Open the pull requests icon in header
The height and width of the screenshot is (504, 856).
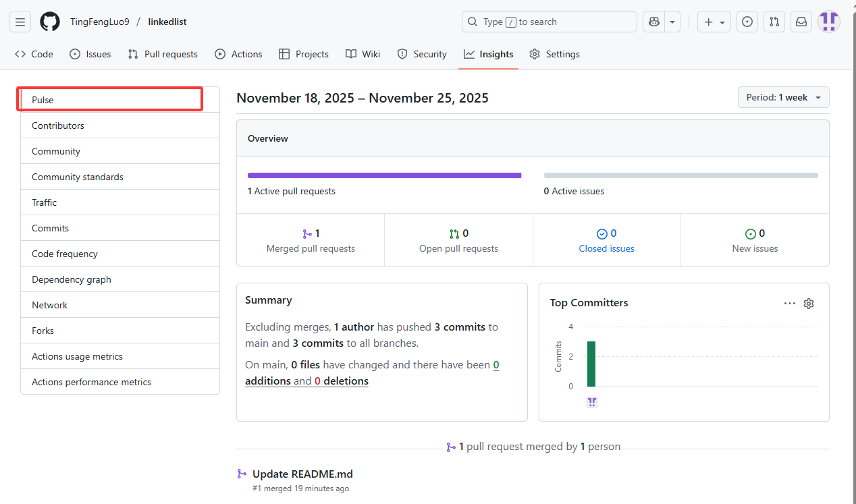pos(774,22)
